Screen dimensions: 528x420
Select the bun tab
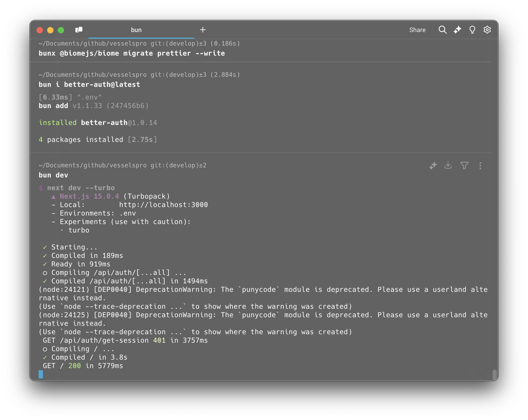(x=136, y=30)
